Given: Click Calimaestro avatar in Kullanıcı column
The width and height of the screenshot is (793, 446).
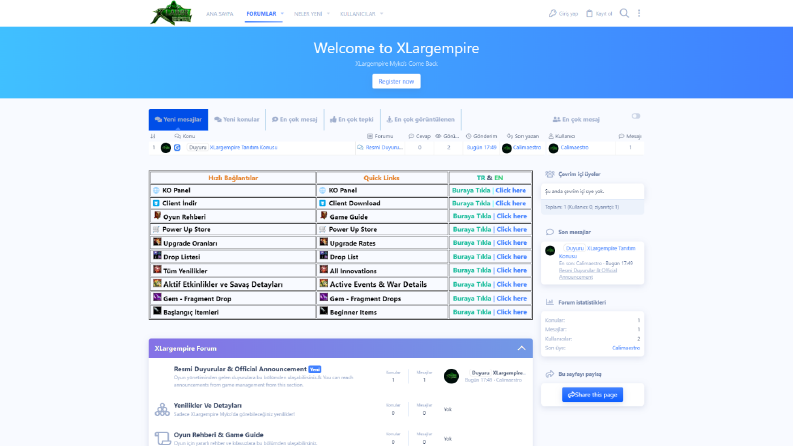Looking at the screenshot, I should tap(553, 148).
